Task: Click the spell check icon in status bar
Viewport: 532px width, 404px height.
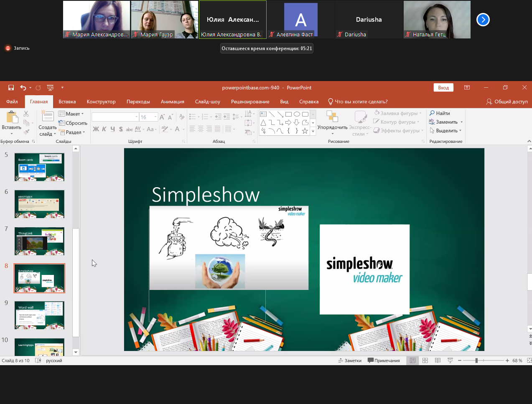Action: tap(38, 361)
